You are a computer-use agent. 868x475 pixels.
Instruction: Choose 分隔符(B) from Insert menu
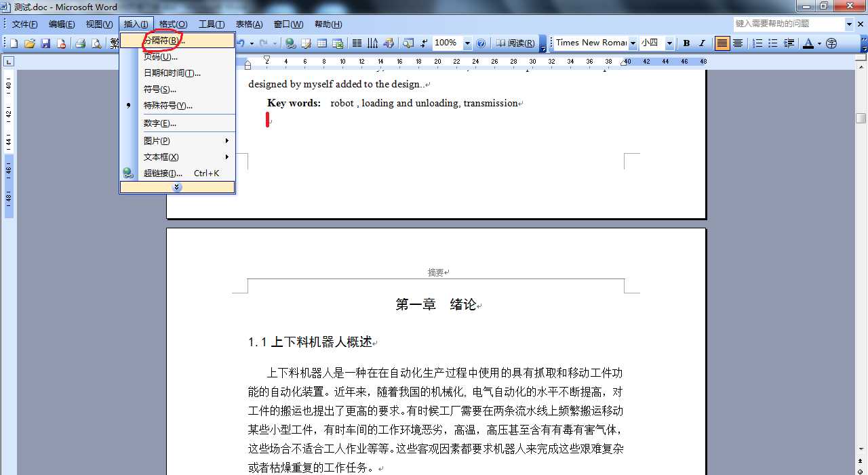click(178, 40)
